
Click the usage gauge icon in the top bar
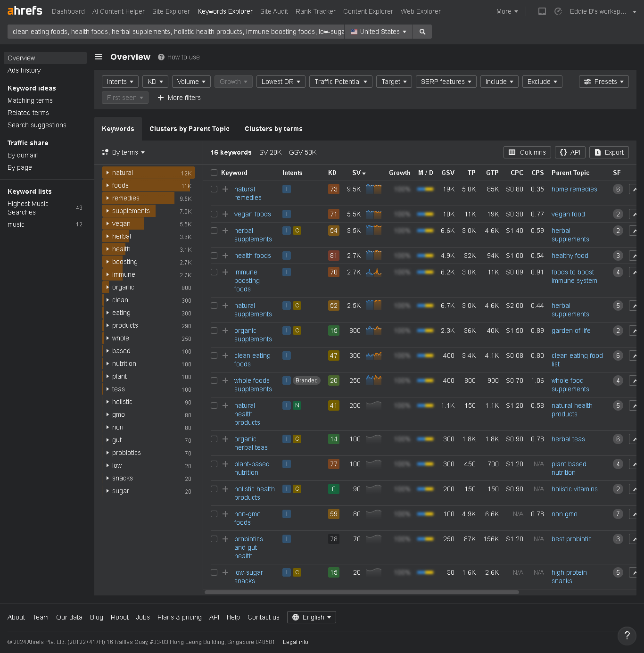pos(558,11)
